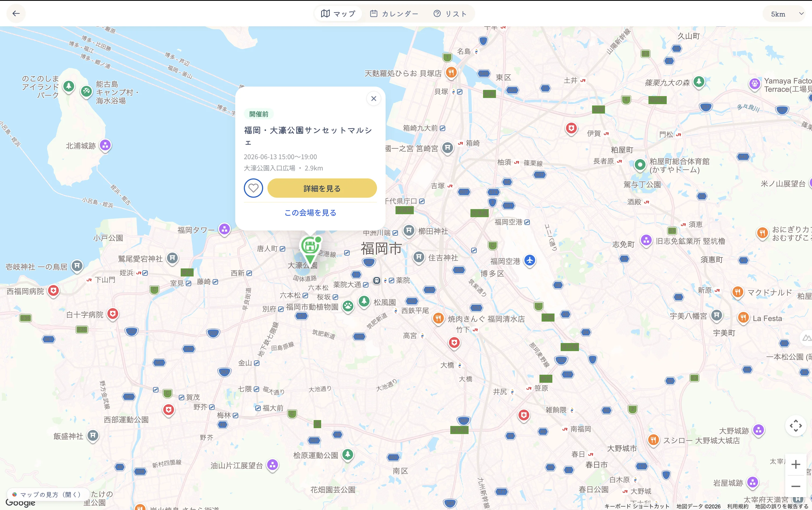
Task: Click 地図の誤りを報告する link
Action: click(782, 506)
